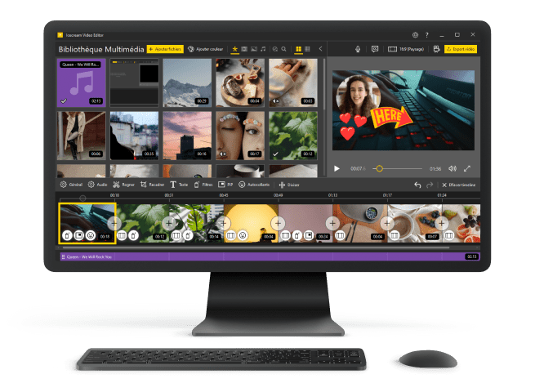Screen dimensions: 535x392
Task: Show favorites with the star filter
Action: click(234, 49)
